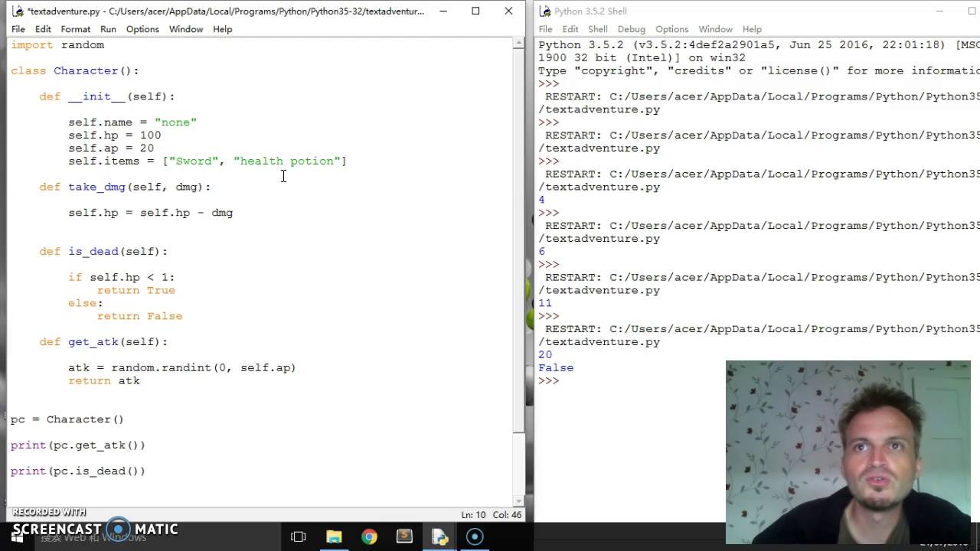Open File Explorer from the taskbar
Image resolution: width=980 pixels, height=551 pixels.
[334, 536]
